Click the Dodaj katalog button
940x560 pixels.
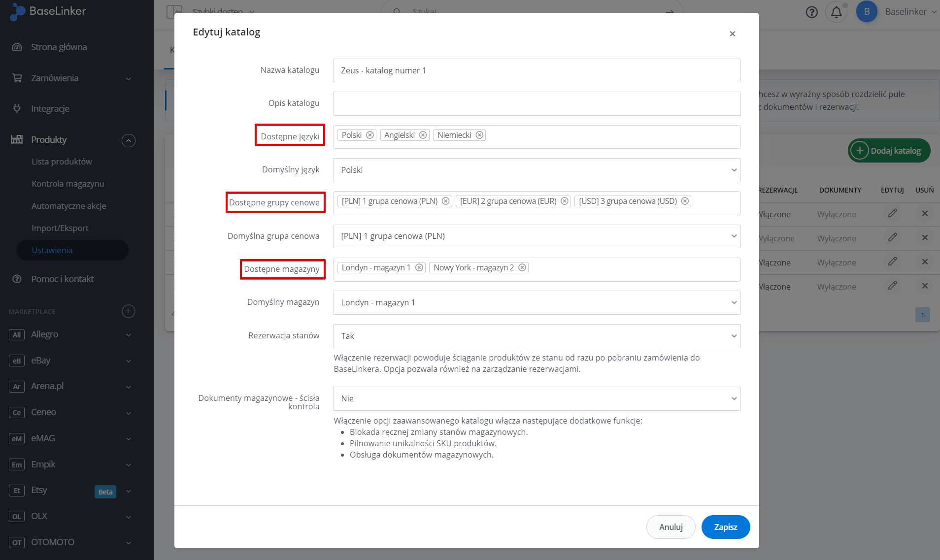(889, 150)
